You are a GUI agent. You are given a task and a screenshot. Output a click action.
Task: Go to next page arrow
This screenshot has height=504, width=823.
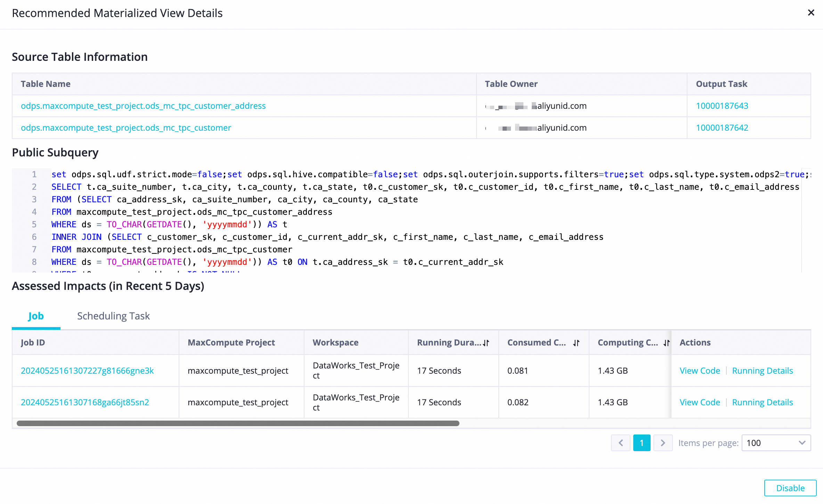click(x=663, y=443)
